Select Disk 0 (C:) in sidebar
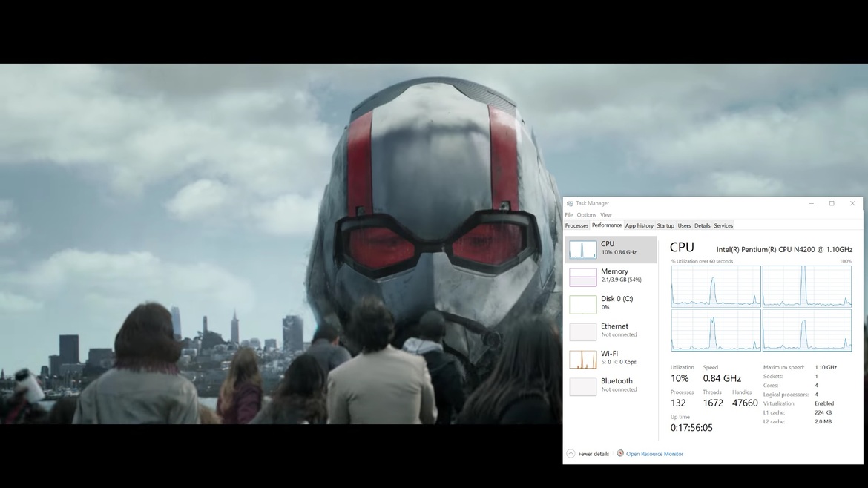 [611, 303]
